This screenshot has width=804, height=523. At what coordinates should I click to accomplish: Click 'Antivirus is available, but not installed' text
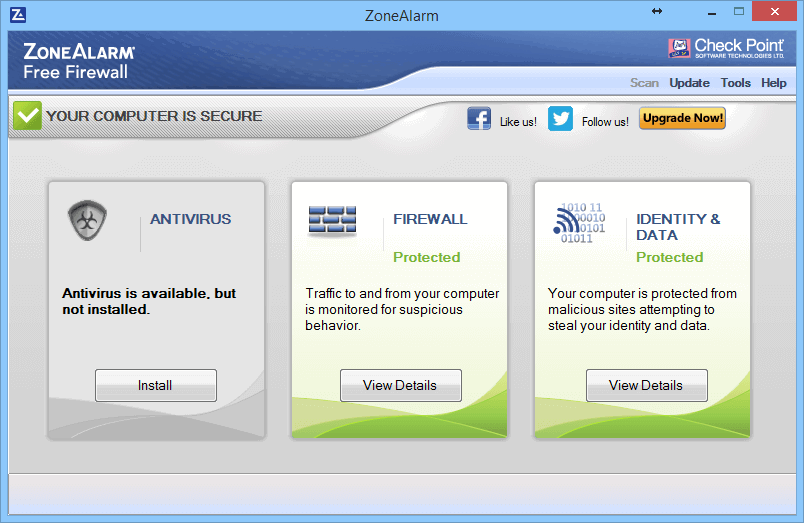[149, 301]
